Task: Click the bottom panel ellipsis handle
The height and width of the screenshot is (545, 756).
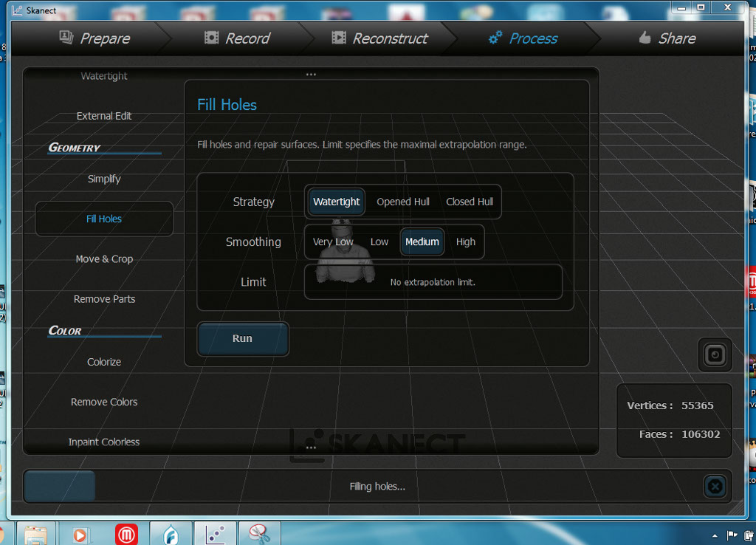Action: (311, 448)
